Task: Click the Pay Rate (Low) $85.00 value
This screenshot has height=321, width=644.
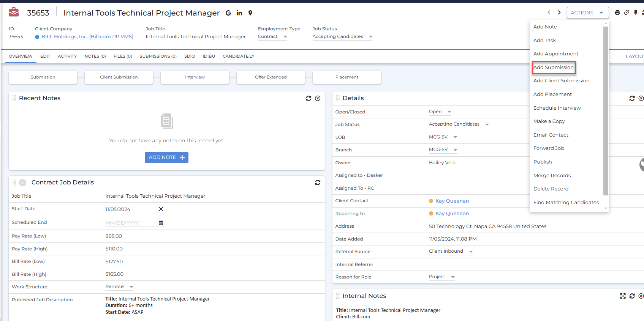Action: [114, 236]
